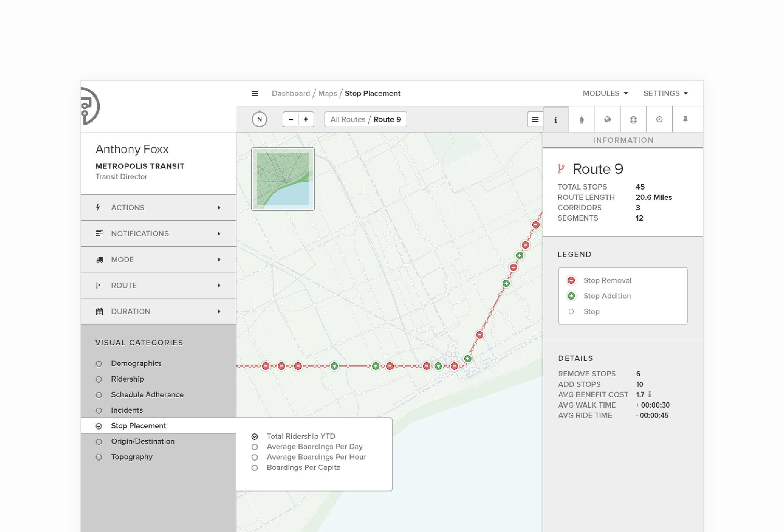Click the topmost red stop-removal marker
784x532 pixels.
tap(536, 225)
